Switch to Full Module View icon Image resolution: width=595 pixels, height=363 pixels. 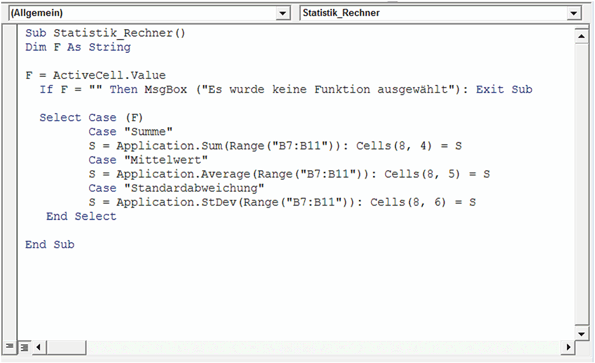(24, 347)
